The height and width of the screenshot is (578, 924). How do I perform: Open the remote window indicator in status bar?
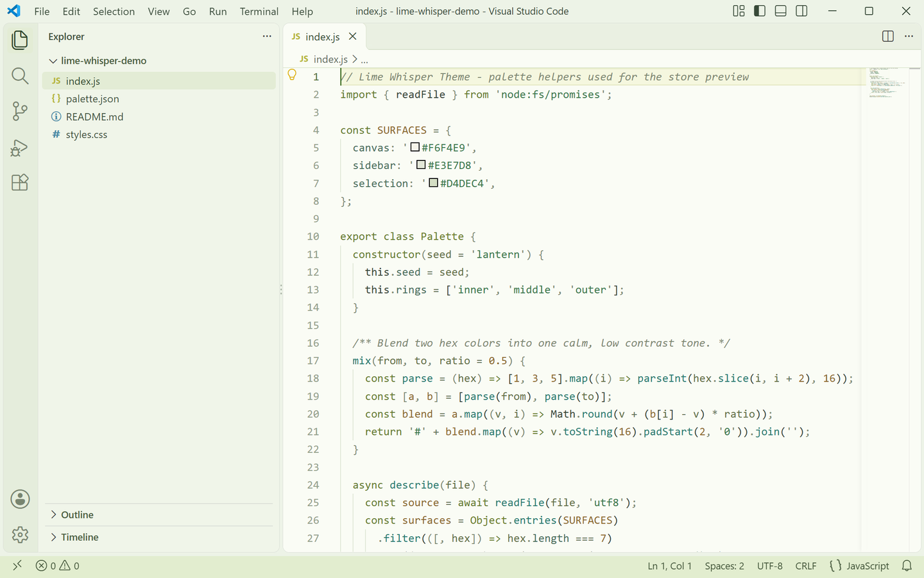tap(17, 565)
